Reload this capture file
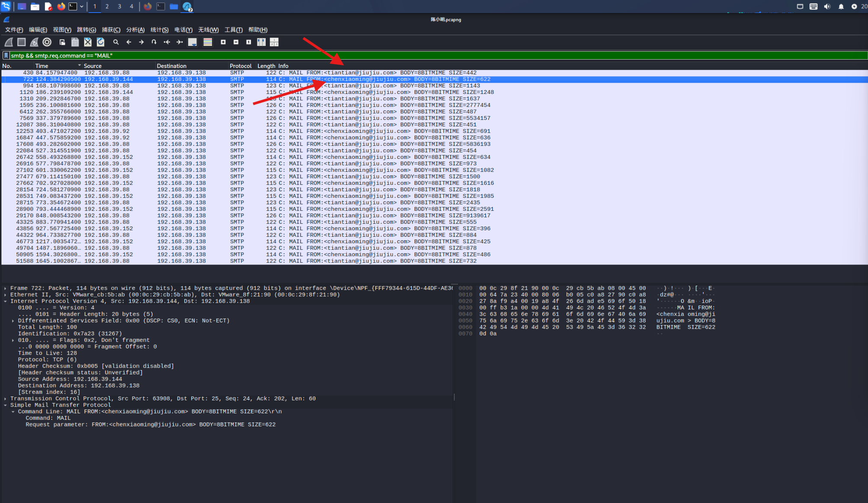868x503 pixels. click(100, 42)
